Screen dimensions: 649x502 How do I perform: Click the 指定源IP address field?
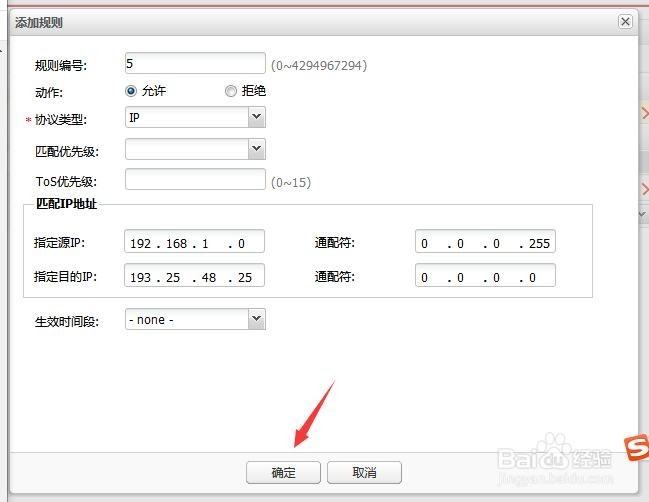194,241
